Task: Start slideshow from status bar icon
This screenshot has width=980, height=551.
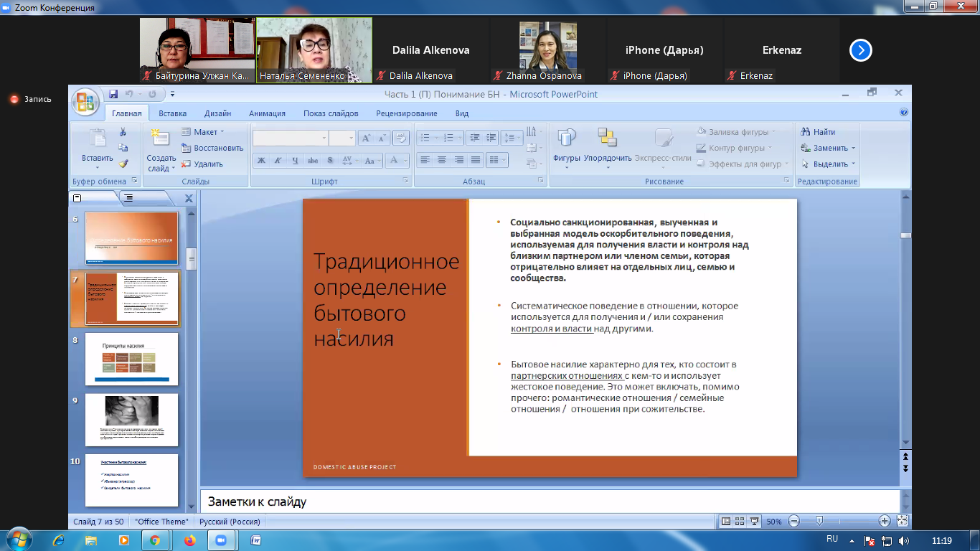Action: pos(753,522)
